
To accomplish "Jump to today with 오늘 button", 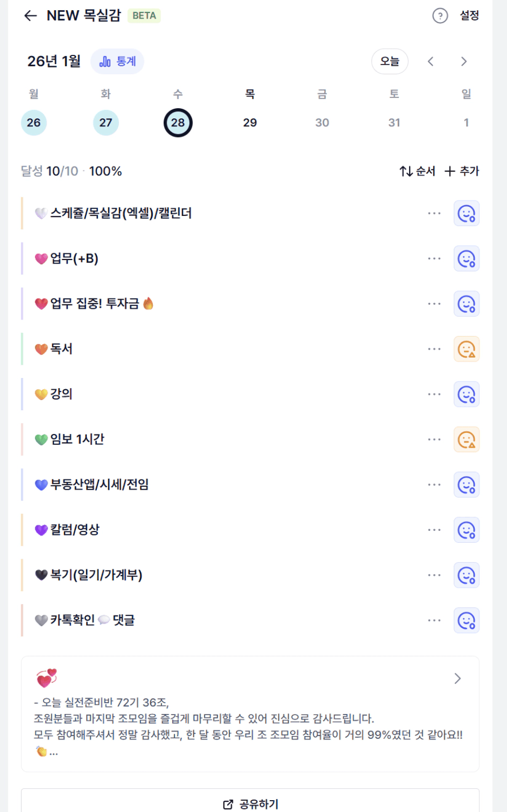I will (x=390, y=61).
